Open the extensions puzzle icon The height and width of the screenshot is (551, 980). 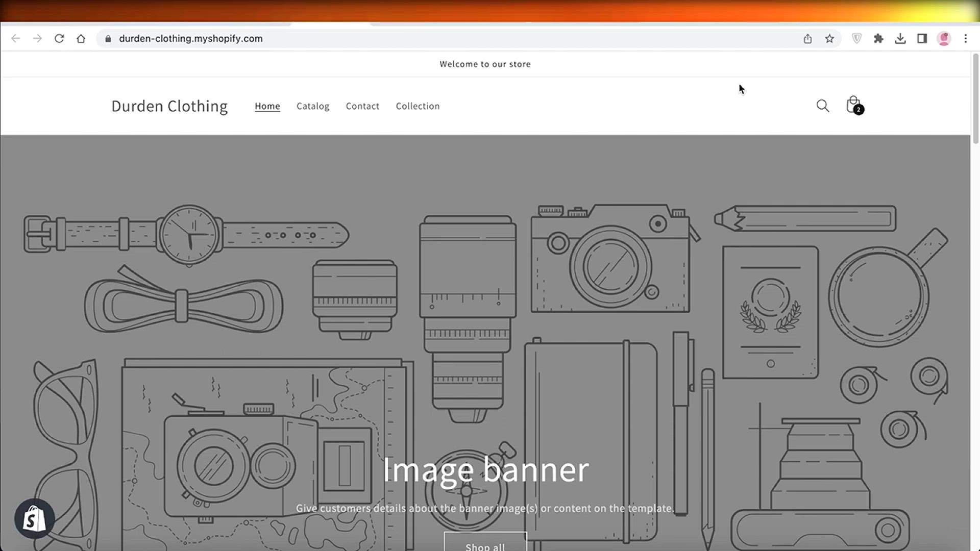[878, 39]
